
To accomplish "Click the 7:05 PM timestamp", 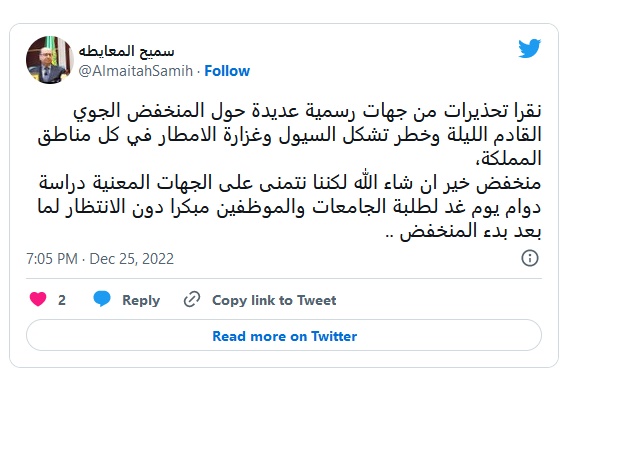I will [x=52, y=259].
